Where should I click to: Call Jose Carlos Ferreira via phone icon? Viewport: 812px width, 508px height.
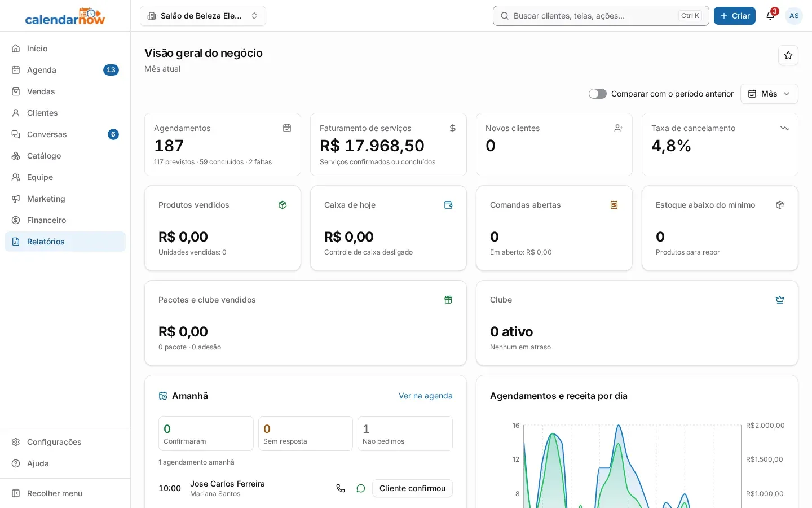341,488
